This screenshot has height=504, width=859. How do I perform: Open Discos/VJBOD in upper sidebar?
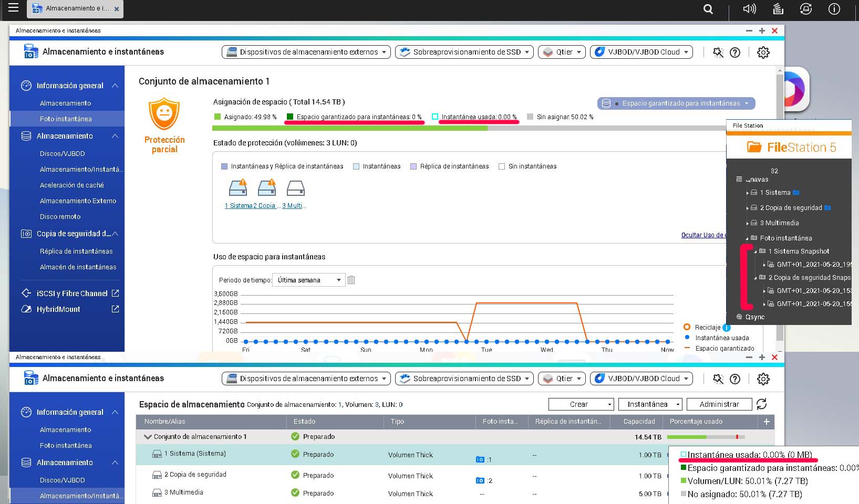[62, 154]
